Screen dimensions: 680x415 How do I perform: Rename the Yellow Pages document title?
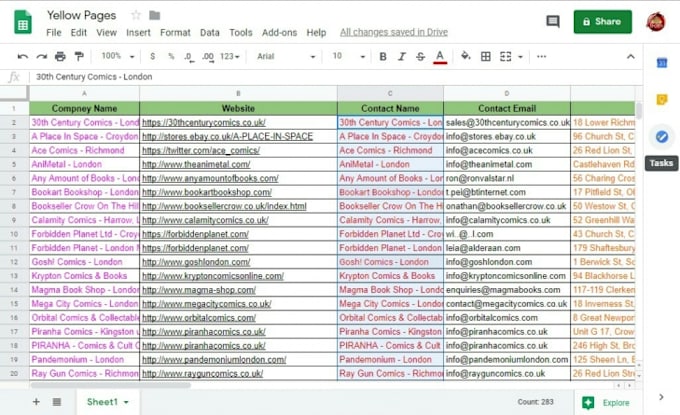point(82,16)
